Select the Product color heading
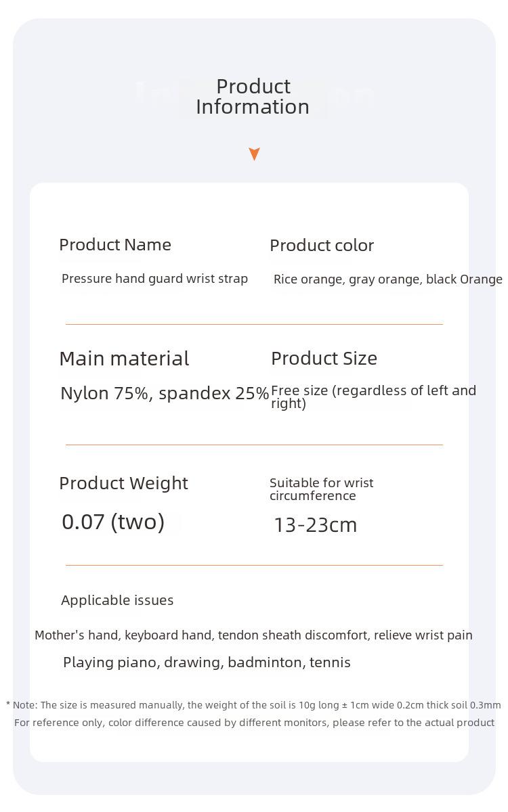The image size is (508, 812). pos(322,245)
